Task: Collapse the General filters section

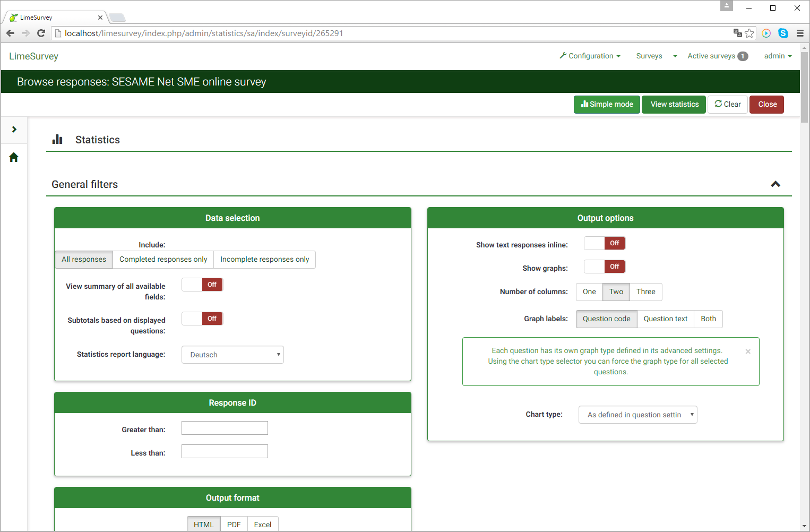Action: tap(775, 184)
